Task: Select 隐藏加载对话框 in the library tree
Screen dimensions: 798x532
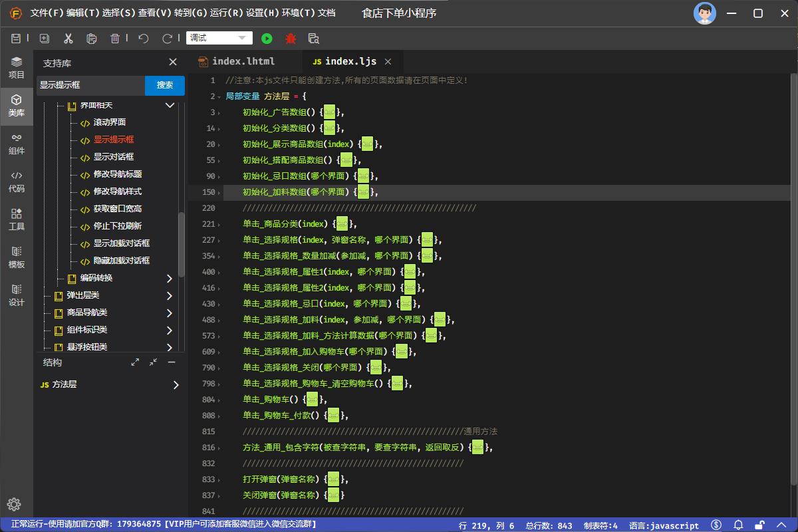Action: click(122, 261)
